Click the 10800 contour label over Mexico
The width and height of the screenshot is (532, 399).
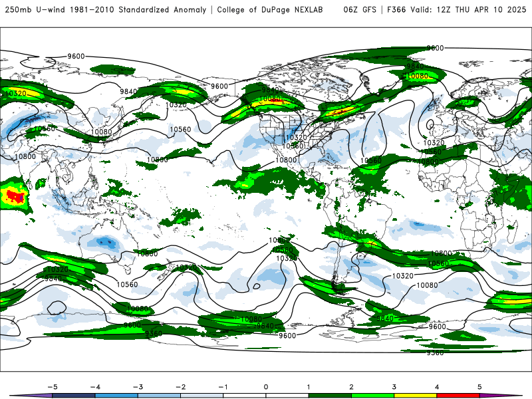coord(286,160)
